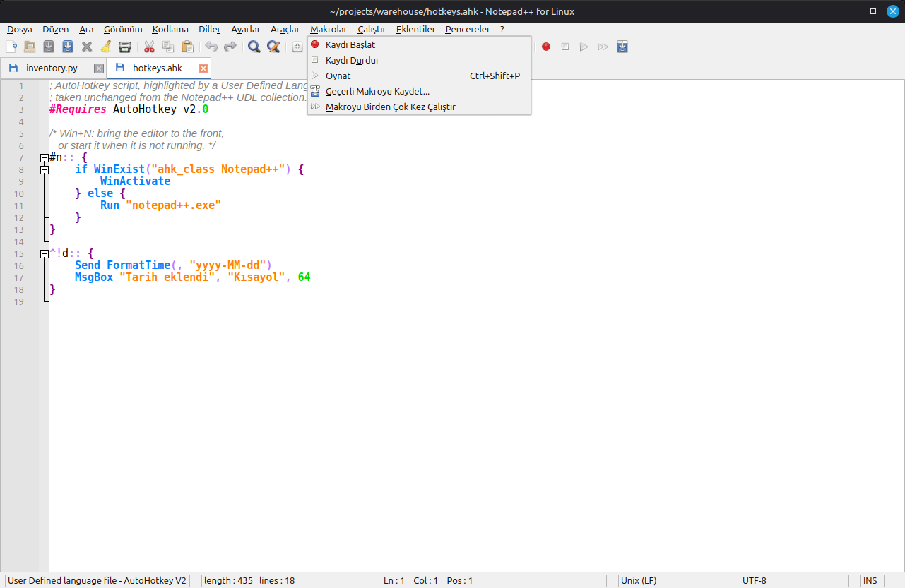Create a new document with the toolbar icon
The image size is (905, 588).
(11, 47)
